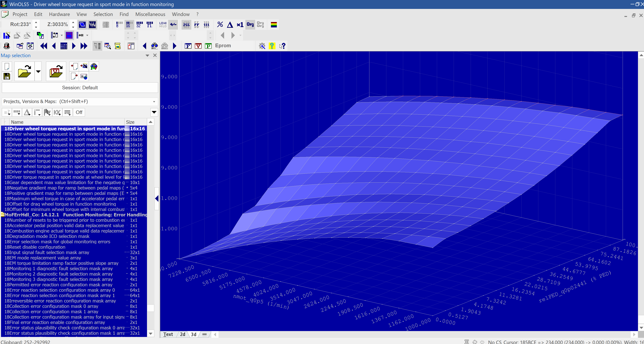644x344 pixels.
Task: Click the green P project window icon
Action: (x=208, y=46)
